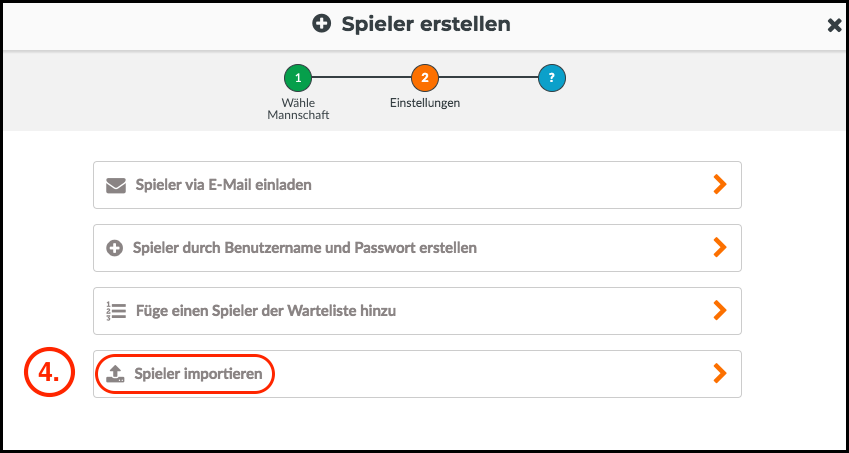Click the envelope icon for e-mail invite
This screenshot has width=849, height=453.
click(x=115, y=185)
